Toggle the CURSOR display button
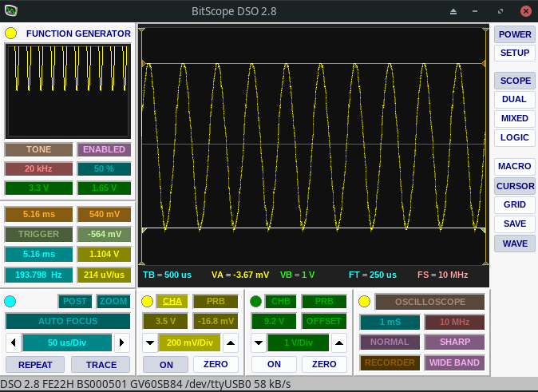 tap(515, 186)
